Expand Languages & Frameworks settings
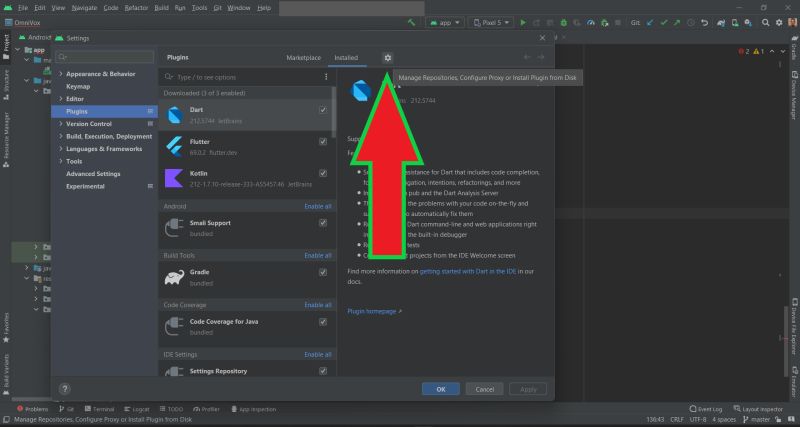The height and width of the screenshot is (427, 800). tap(61, 149)
